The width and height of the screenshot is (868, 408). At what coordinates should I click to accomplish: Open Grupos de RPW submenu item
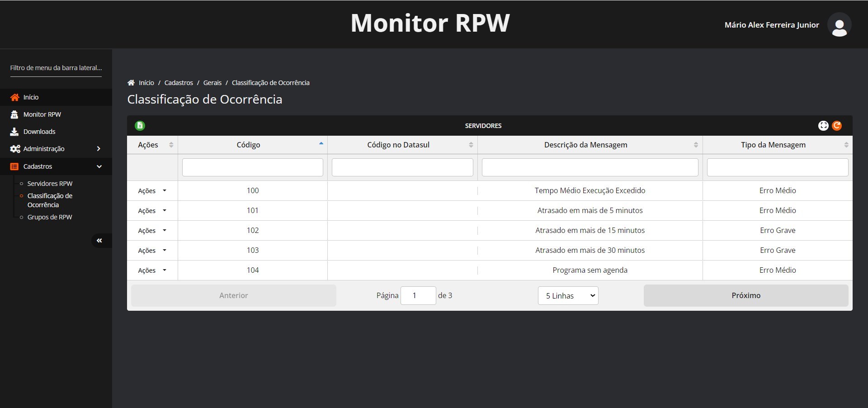point(50,217)
